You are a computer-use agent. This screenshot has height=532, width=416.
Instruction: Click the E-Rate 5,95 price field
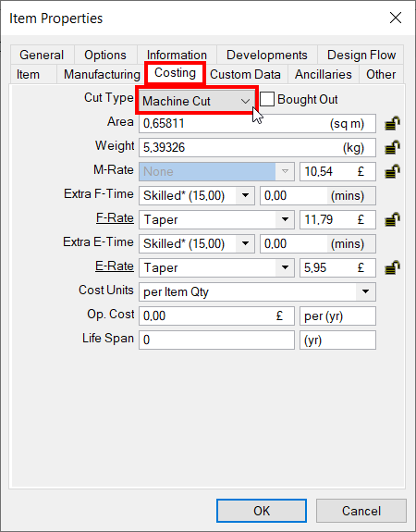(x=337, y=267)
